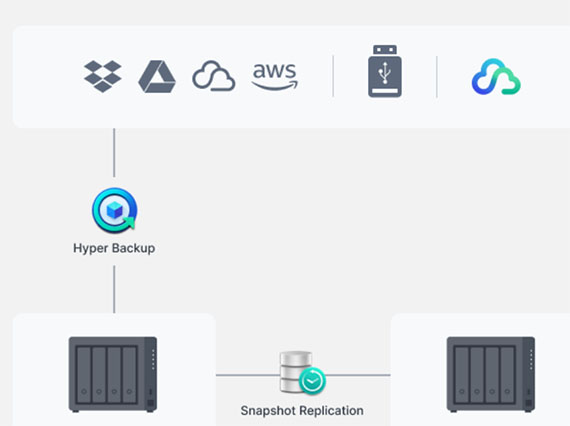Click vertical divider between AWS and USB icons
This screenshot has height=426, width=570.
333,76
